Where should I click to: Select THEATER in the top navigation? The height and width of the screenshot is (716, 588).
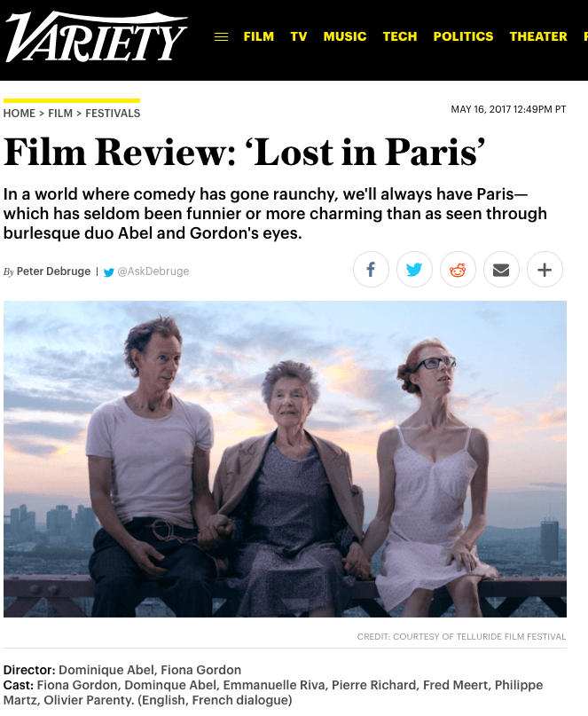538,36
